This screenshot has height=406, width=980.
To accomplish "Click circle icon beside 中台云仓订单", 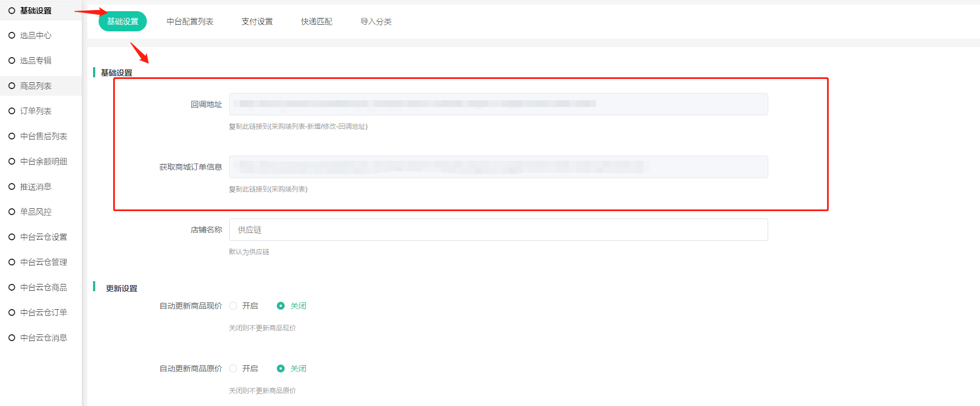I will [x=12, y=312].
